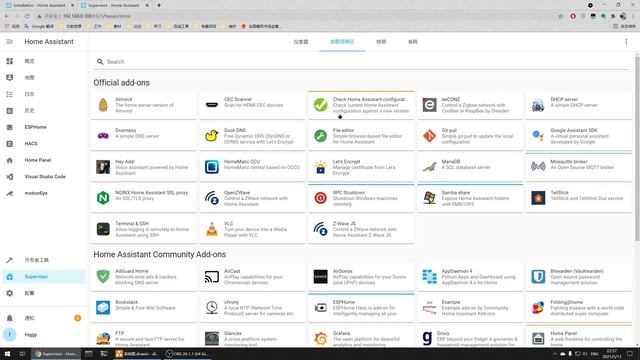Open OBS from the taskbar
This screenshot has height=360, width=640.
click(x=188, y=354)
